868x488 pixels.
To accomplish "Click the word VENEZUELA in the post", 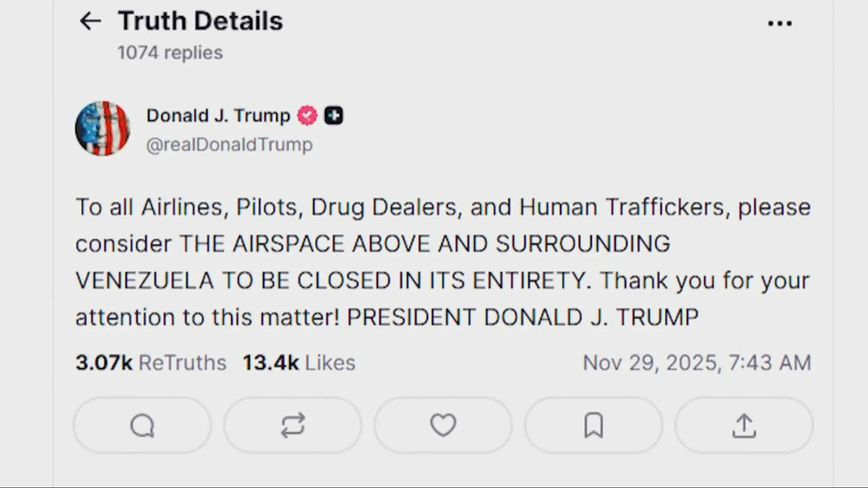I will click(144, 280).
